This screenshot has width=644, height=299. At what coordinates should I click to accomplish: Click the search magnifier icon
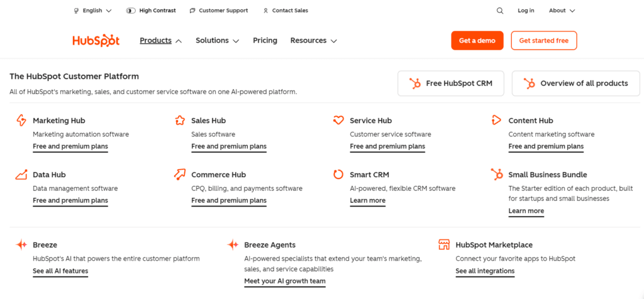tap(500, 11)
